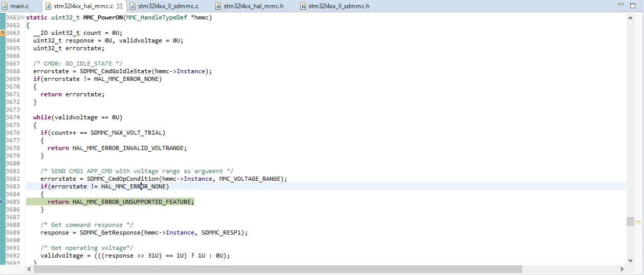
Task: Click HAL_MMC_ERROR_INVALID_VOLTRANGE return value
Action: 128,148
